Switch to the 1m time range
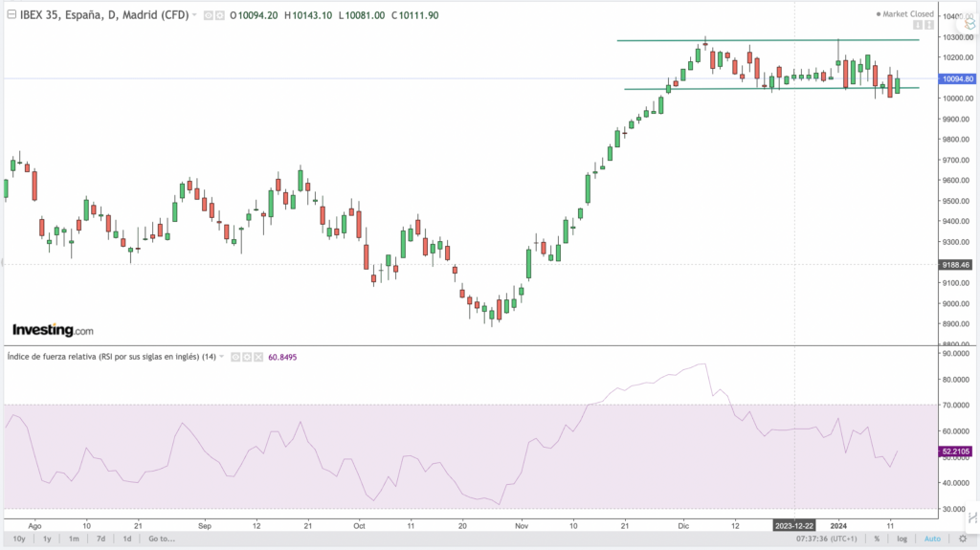Viewport: 980px width, 550px height. (74, 539)
